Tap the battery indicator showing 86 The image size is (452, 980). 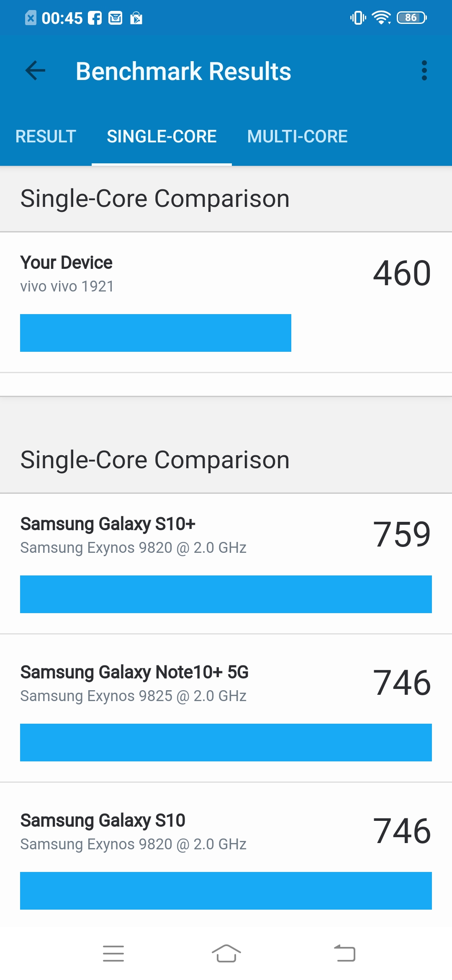point(412,18)
